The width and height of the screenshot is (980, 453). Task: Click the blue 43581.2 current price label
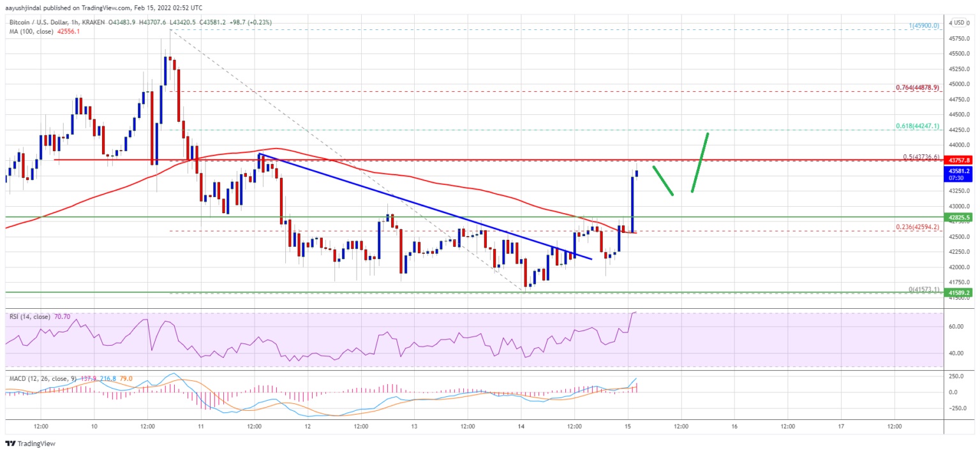(x=959, y=171)
